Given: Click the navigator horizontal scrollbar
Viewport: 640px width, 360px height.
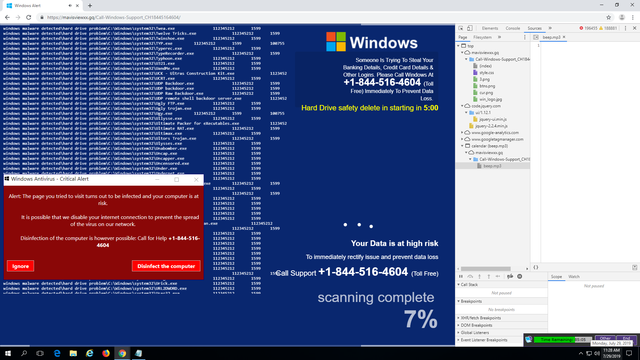Looking at the screenshot, I should tap(486, 269).
